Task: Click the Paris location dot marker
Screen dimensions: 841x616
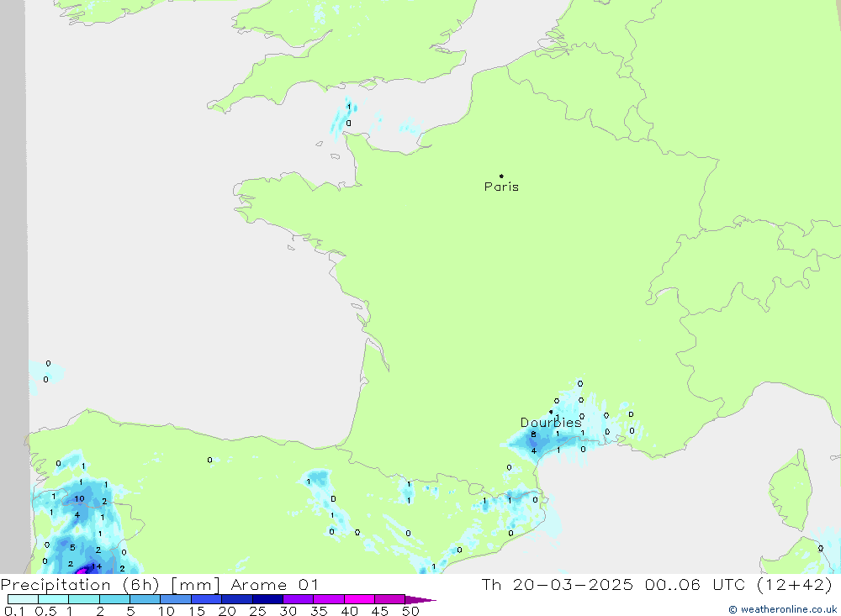Action: pyautogui.click(x=501, y=176)
